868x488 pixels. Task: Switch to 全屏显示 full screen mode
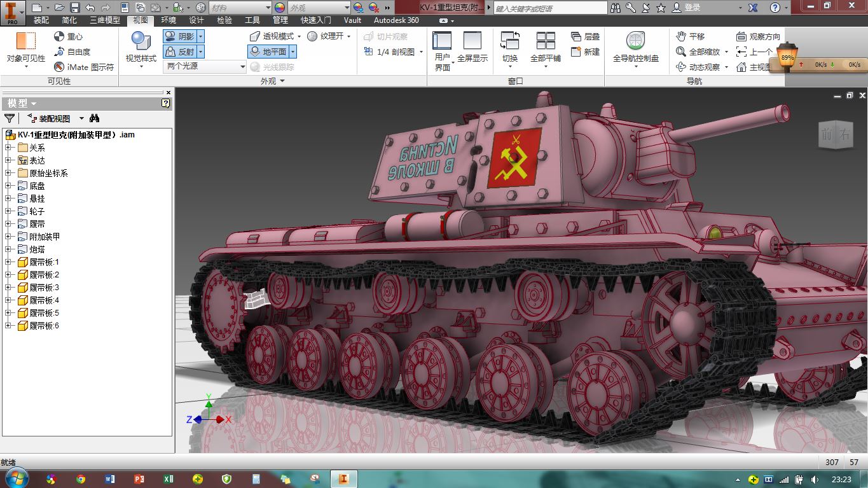pos(472,48)
